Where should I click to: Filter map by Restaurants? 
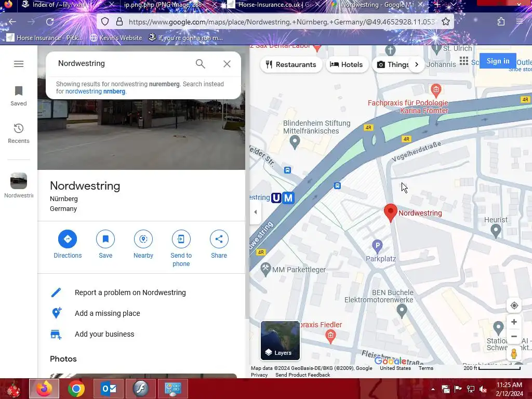pos(291,64)
